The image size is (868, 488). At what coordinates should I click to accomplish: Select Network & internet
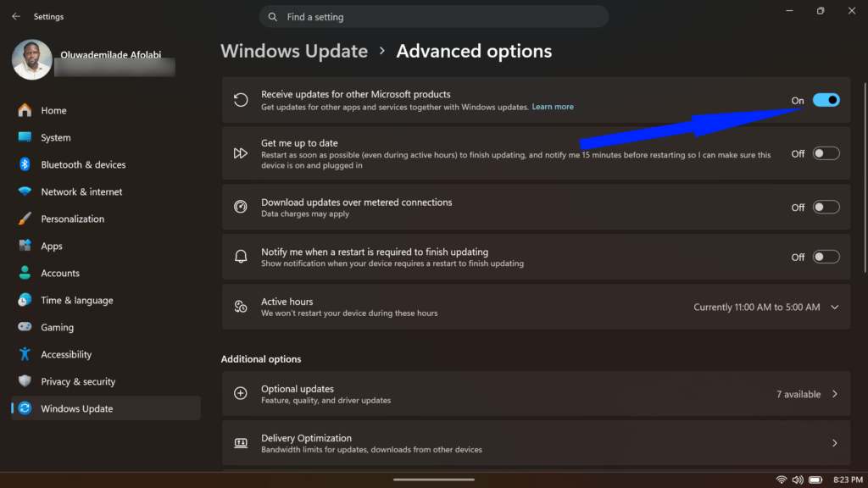(106, 191)
